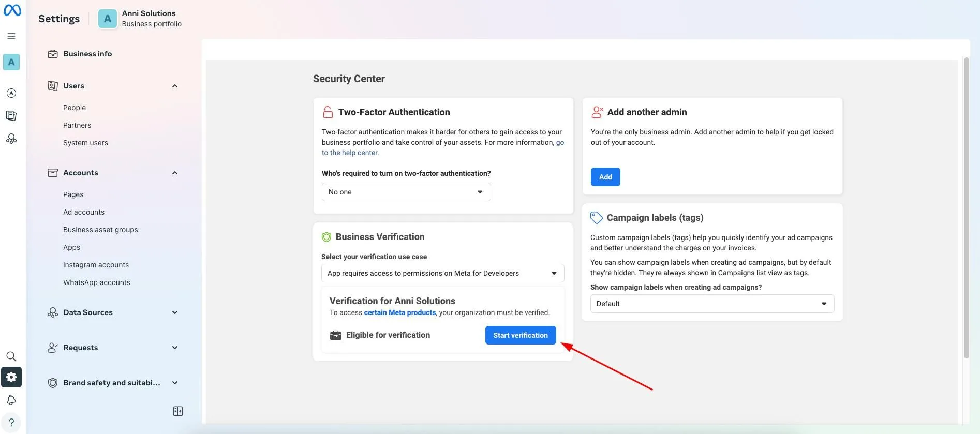
Task: Expand the Brand safety and suitability chevron
Action: pyautogui.click(x=175, y=383)
